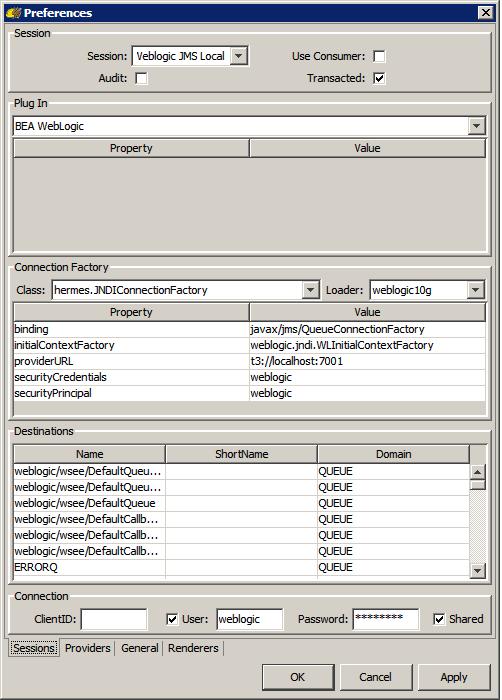The image size is (502, 700).
Task: Confirm with the OK button
Action: point(298,677)
